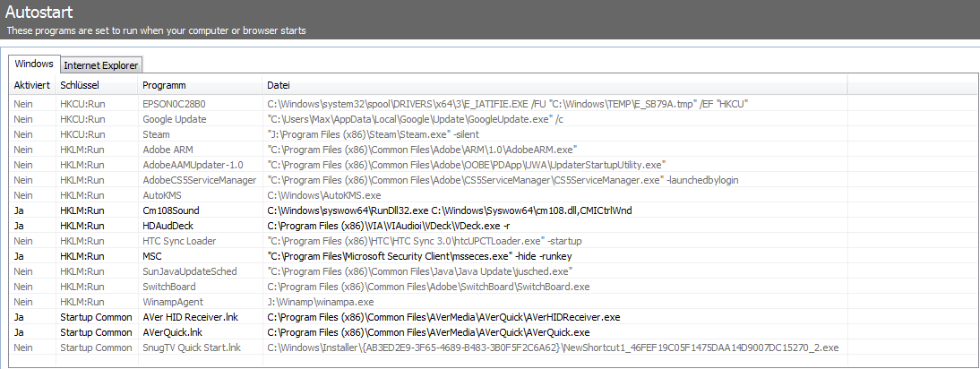This screenshot has height=369, width=980.
Task: Select the Adobe ARM entry
Action: (x=168, y=150)
